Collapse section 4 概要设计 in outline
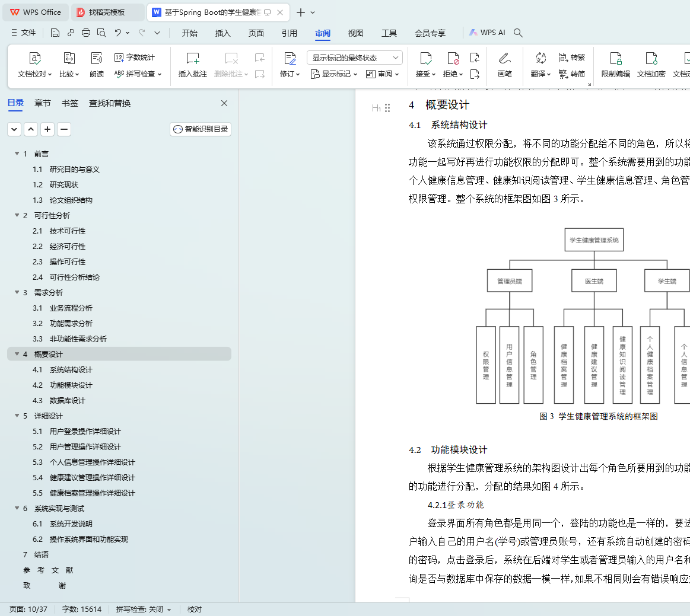Screen dimensions: 690x616 pos(17,354)
